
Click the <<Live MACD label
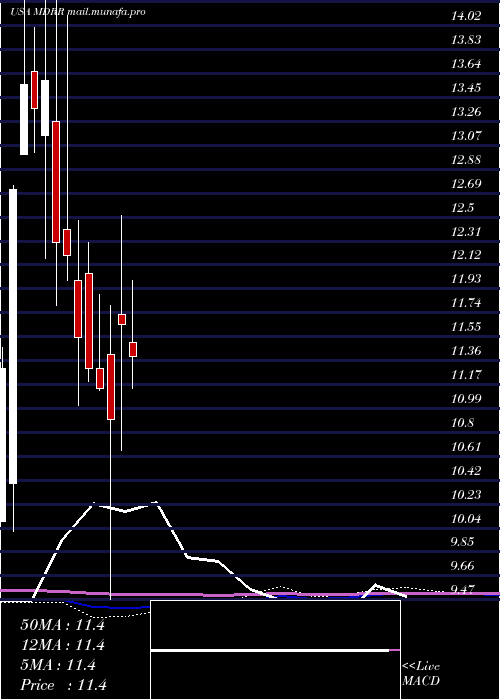[421, 674]
